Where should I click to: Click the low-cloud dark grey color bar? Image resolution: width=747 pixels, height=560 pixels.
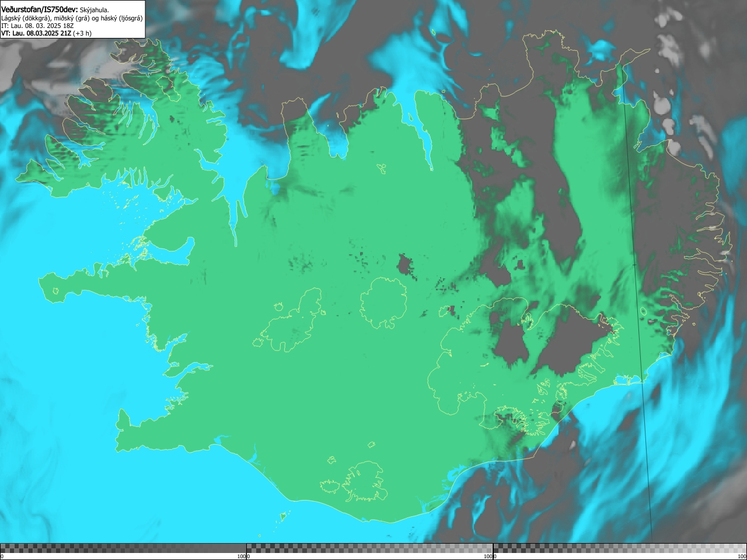(x=123, y=548)
